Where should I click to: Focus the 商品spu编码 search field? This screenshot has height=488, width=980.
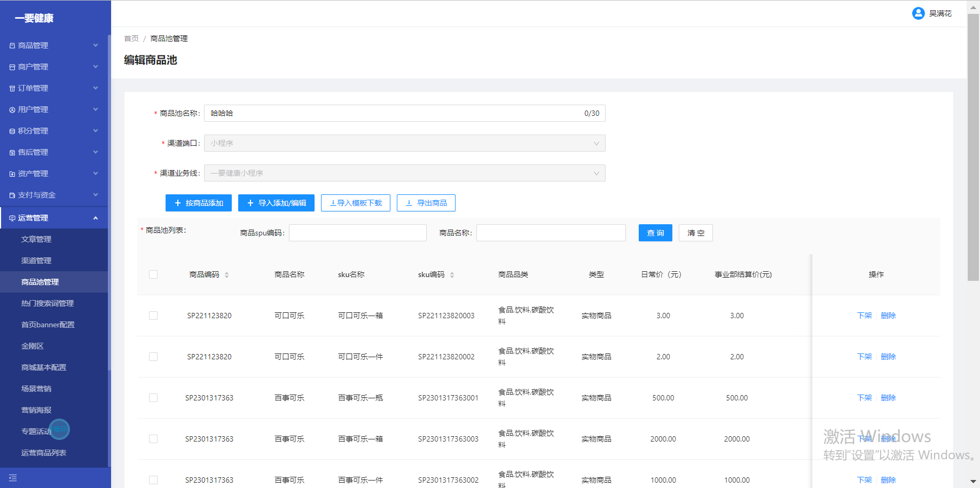[358, 233]
